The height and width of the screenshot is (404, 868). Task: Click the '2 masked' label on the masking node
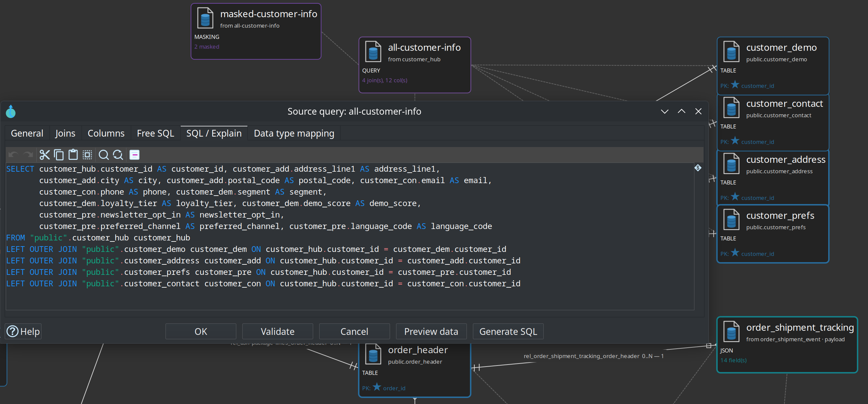[207, 47]
